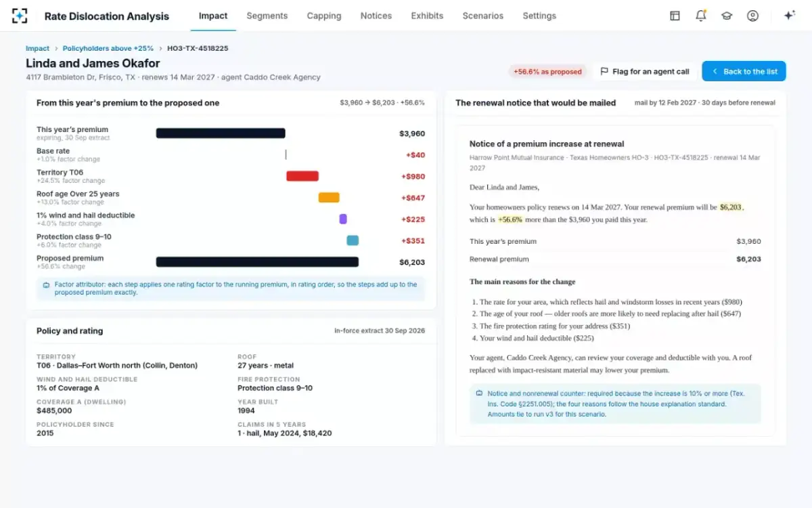Go to the Scenarios tab
This screenshot has width=812, height=508.
[483, 16]
